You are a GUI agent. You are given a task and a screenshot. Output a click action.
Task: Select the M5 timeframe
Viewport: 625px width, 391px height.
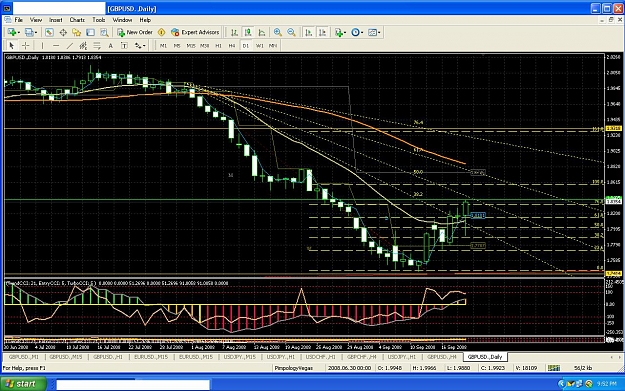pyautogui.click(x=177, y=46)
